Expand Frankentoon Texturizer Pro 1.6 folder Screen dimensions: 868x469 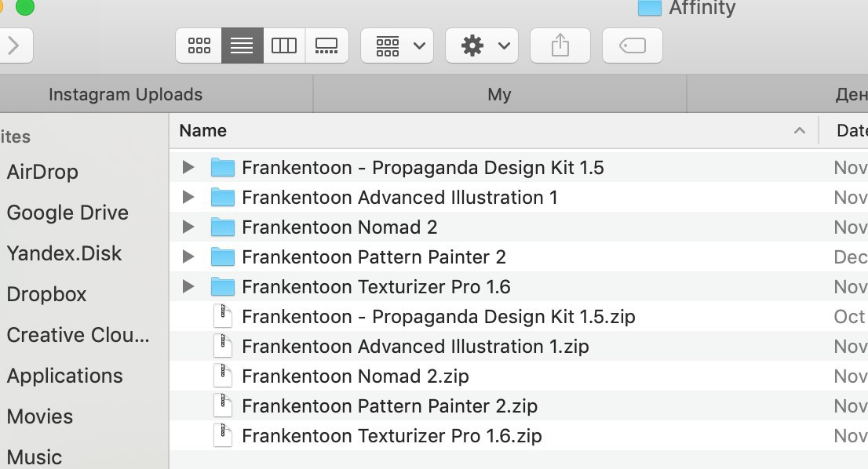click(x=188, y=286)
